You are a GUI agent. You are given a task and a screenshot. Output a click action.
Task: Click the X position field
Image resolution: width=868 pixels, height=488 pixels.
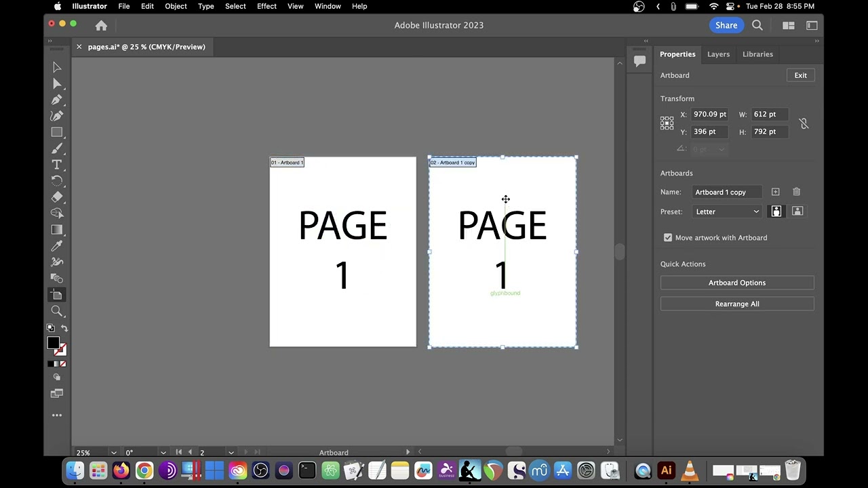coord(711,115)
